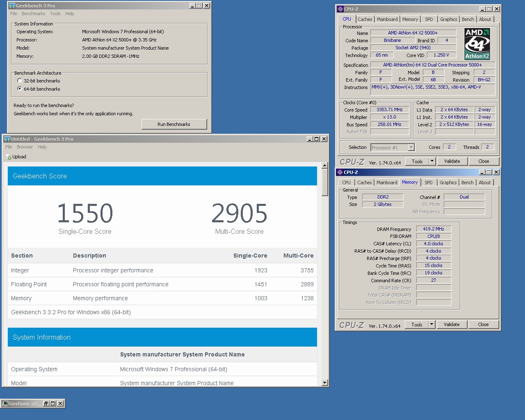Select 64-bit benchmarks option

[x=19, y=89]
